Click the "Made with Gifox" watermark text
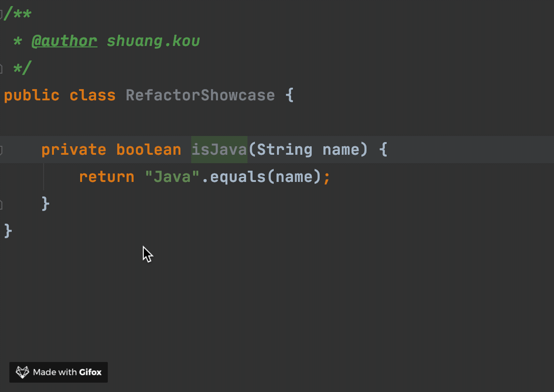Image resolution: width=554 pixels, height=392 pixels. point(67,372)
